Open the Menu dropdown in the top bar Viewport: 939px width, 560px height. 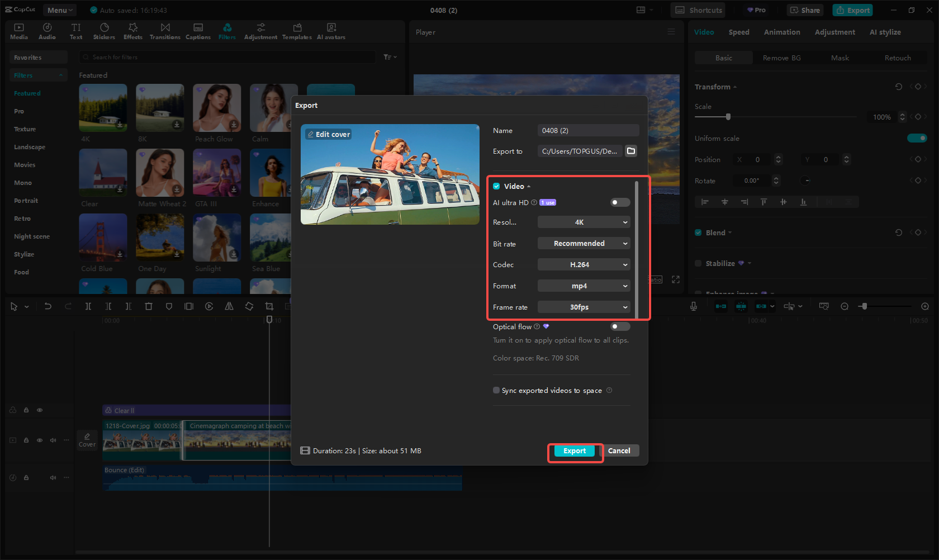59,10
